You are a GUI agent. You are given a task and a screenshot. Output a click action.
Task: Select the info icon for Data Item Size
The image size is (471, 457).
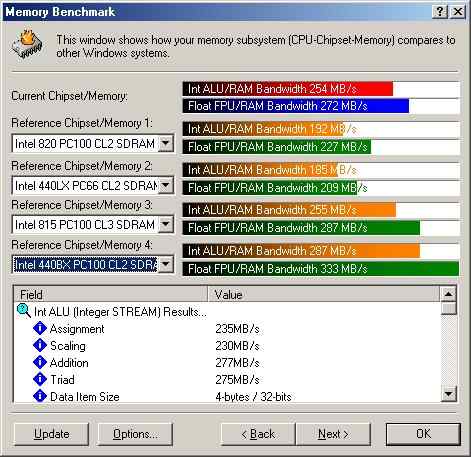[x=40, y=396]
